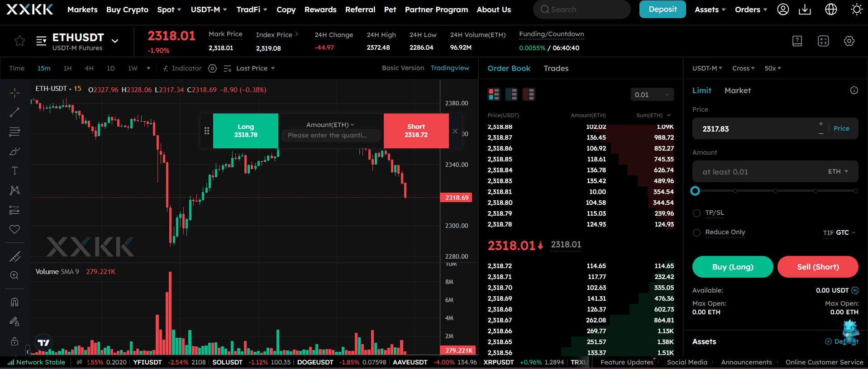Open trading settings gear icon
This screenshot has width=868, height=369.
tap(849, 41)
